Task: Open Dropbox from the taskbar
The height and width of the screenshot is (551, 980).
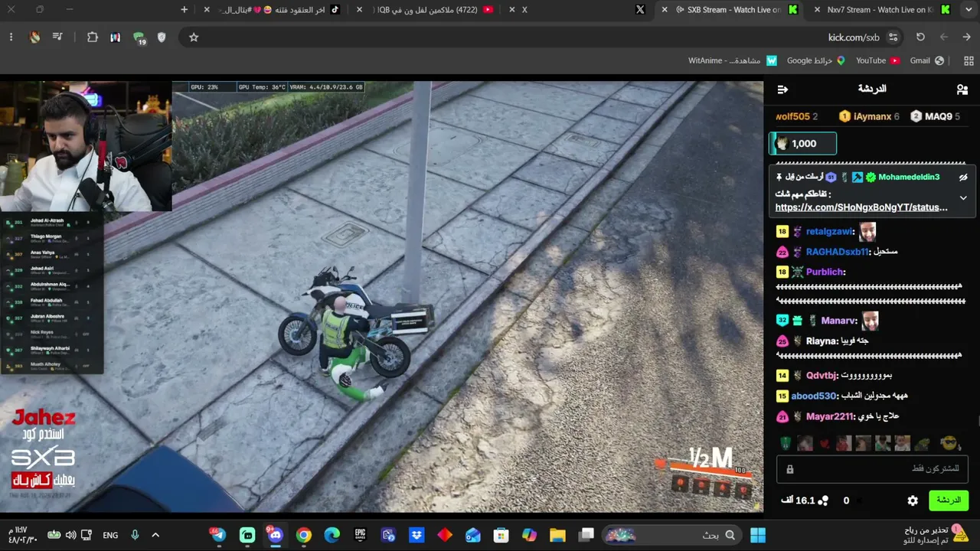Action: click(x=416, y=535)
